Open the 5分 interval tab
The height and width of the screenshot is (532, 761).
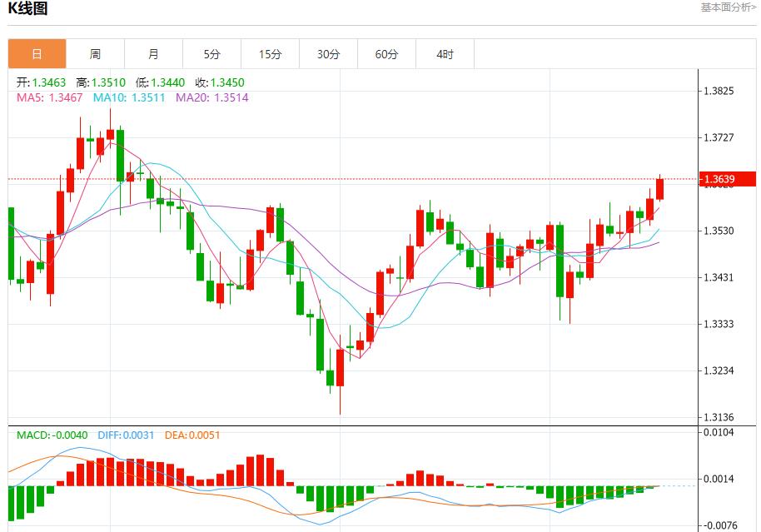[211, 53]
